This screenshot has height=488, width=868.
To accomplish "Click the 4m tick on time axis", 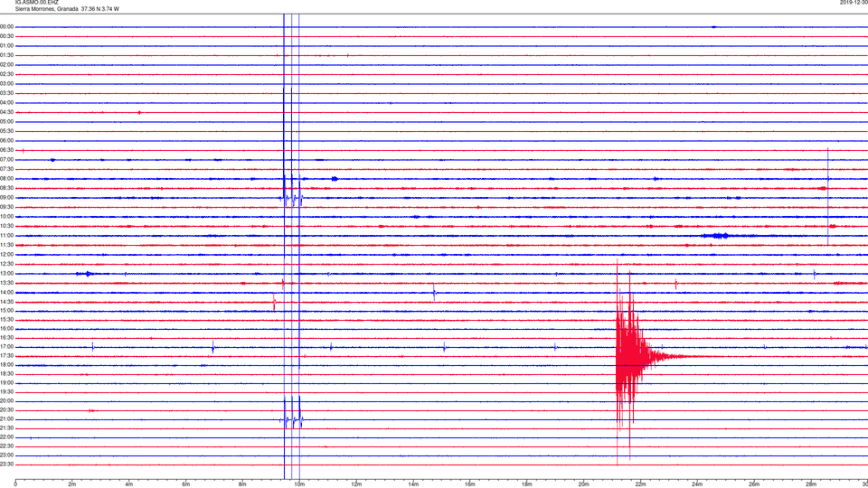I will tap(129, 484).
